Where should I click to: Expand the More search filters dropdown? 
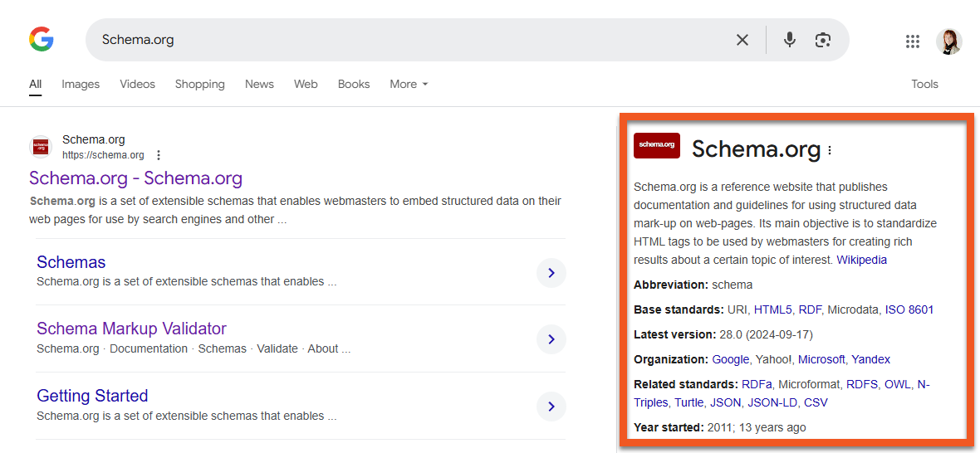coord(409,84)
